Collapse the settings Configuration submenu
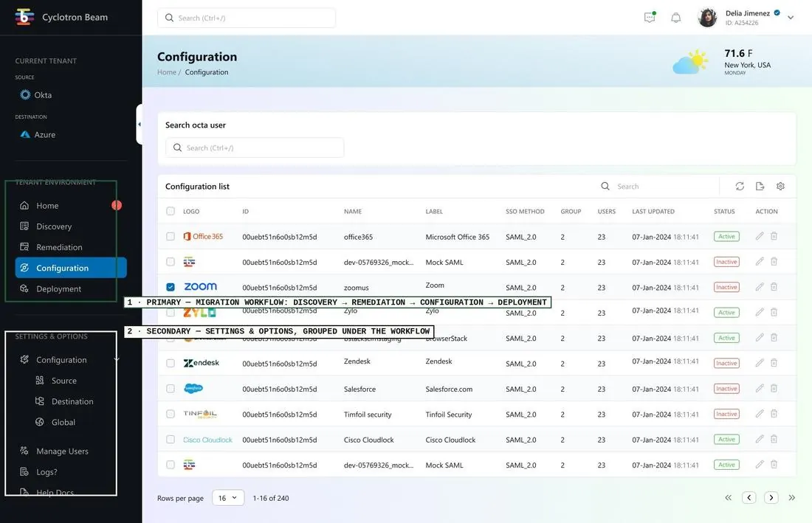The image size is (812, 523). coord(117,359)
